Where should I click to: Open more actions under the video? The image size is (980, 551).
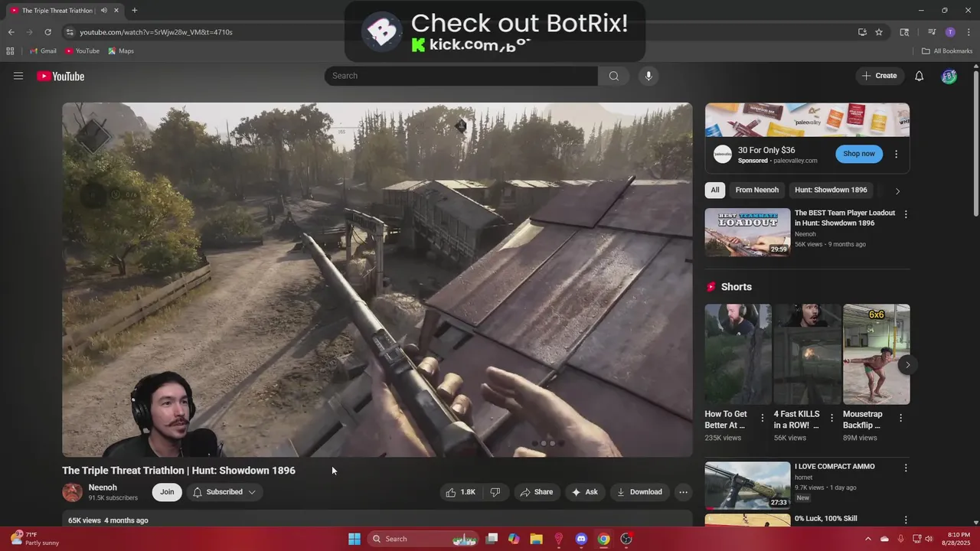[684, 492]
